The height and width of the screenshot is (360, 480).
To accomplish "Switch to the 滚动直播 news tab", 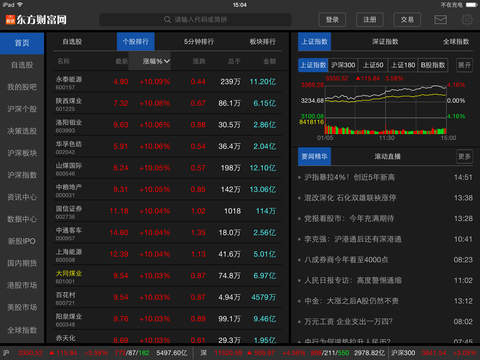I will pyautogui.click(x=387, y=156).
